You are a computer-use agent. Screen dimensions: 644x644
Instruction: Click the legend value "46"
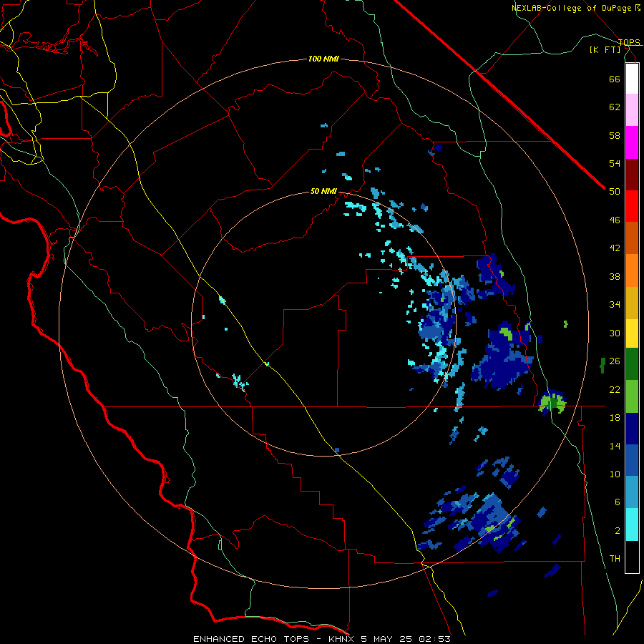click(x=615, y=220)
